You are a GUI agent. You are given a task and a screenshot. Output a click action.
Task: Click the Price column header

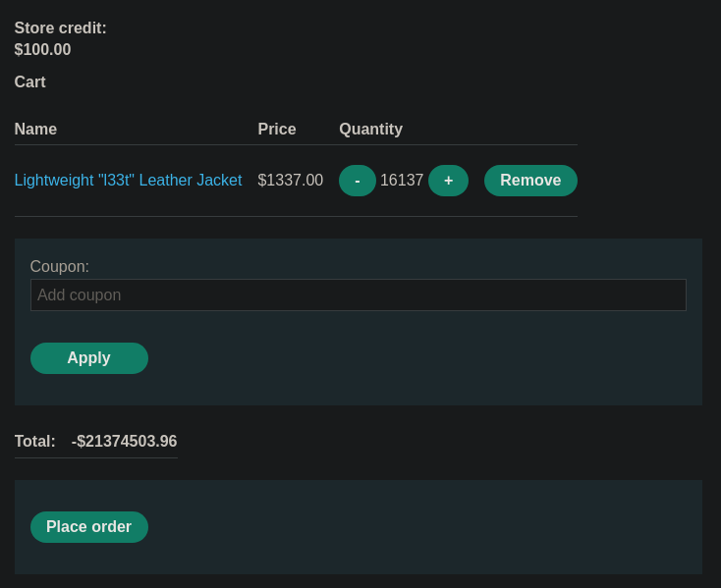click(x=277, y=129)
